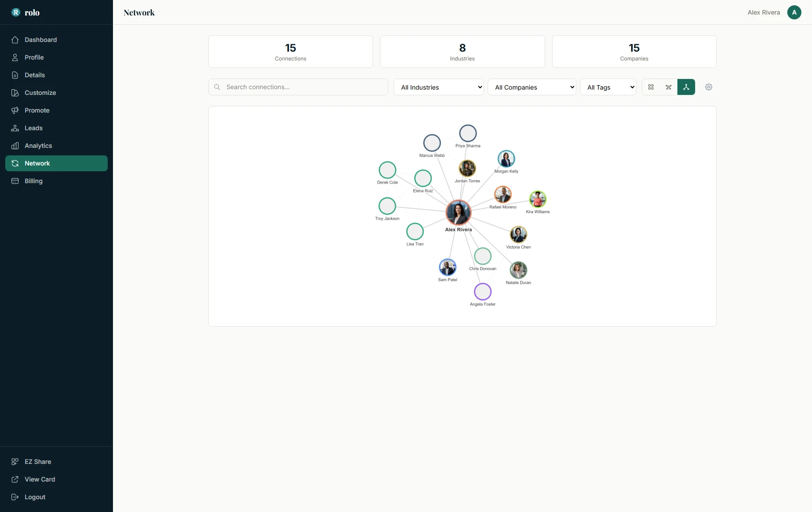
Task: Open the Details sidebar item
Action: click(x=56, y=75)
